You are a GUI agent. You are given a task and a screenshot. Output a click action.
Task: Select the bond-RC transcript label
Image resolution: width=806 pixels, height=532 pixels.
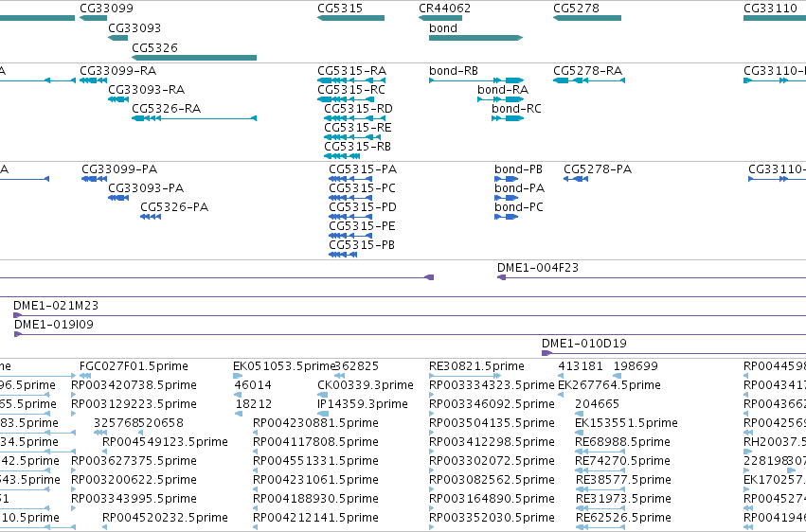tap(516, 108)
